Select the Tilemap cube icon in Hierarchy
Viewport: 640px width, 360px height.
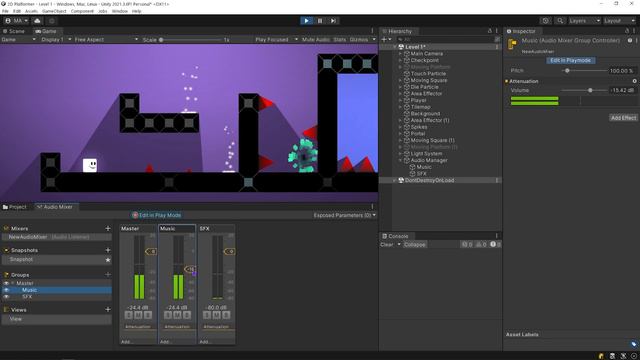coord(407,107)
